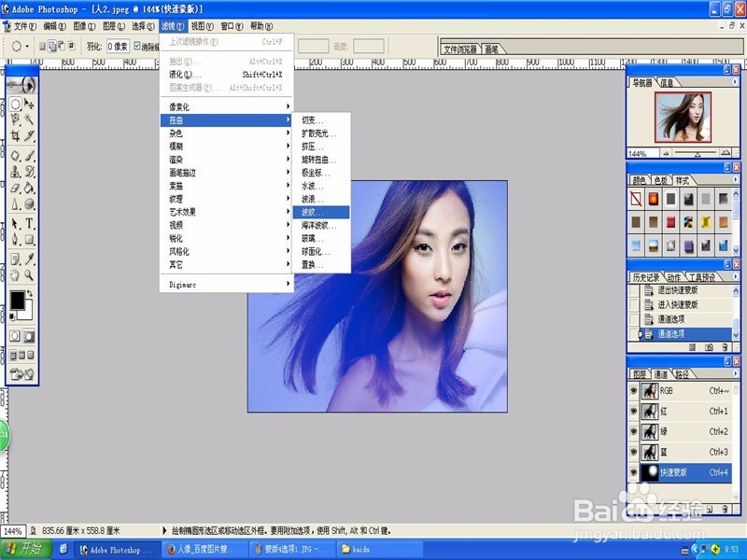Choose 波纹... in the distort submenu
Screen dimensions: 747x560
coord(321,212)
